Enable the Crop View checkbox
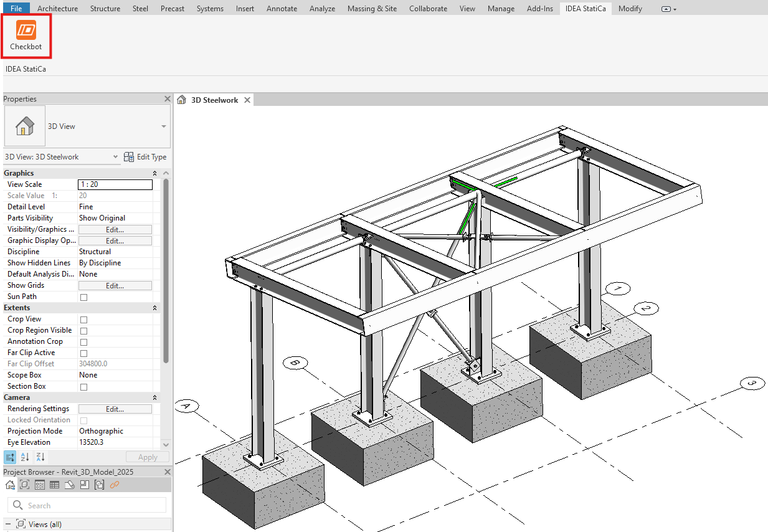 click(x=84, y=320)
